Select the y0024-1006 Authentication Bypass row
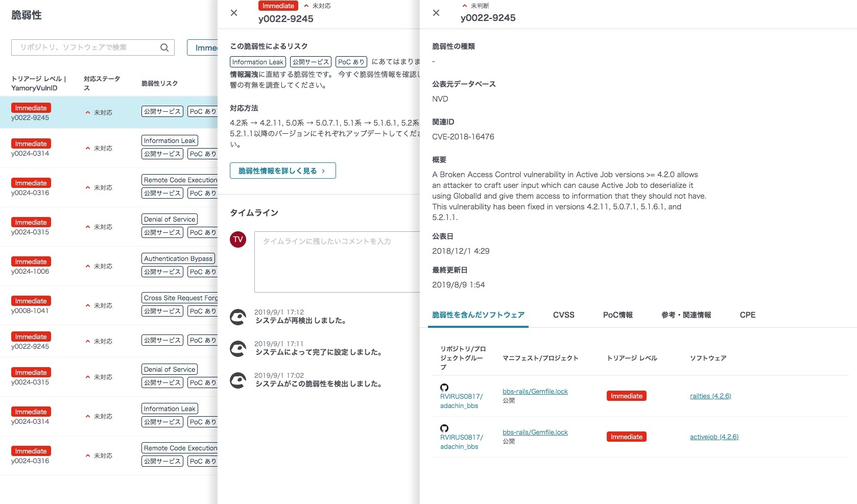Viewport: 857px width, 504px height. [x=108, y=266]
